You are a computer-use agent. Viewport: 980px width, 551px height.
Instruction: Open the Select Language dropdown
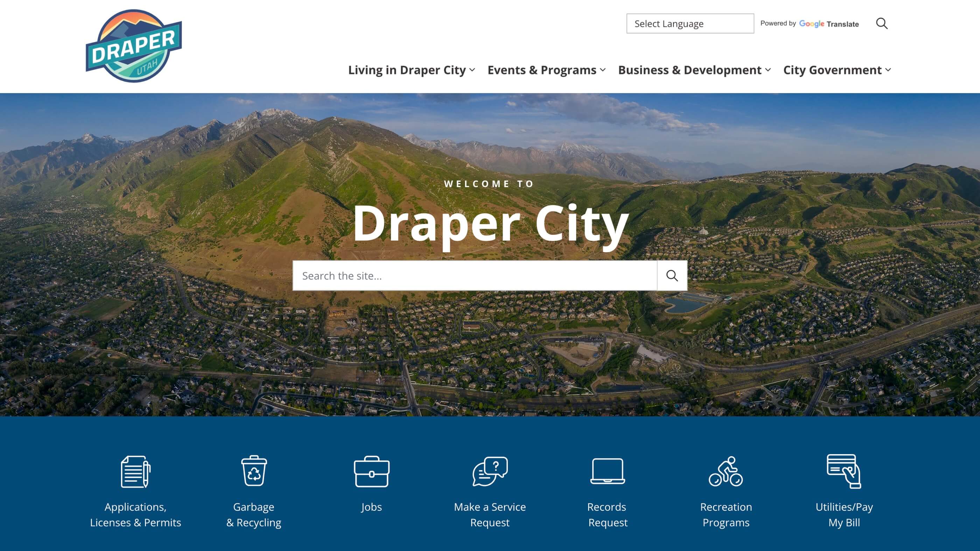[x=690, y=23]
